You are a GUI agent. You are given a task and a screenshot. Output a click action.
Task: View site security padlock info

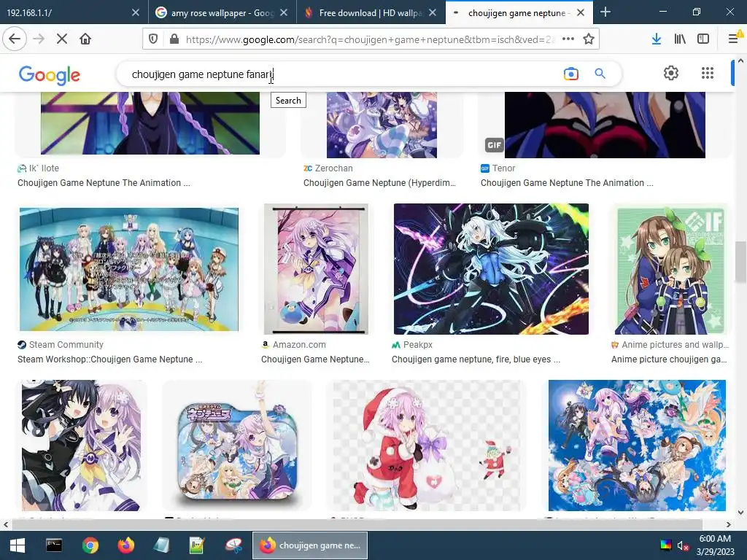pos(174,39)
